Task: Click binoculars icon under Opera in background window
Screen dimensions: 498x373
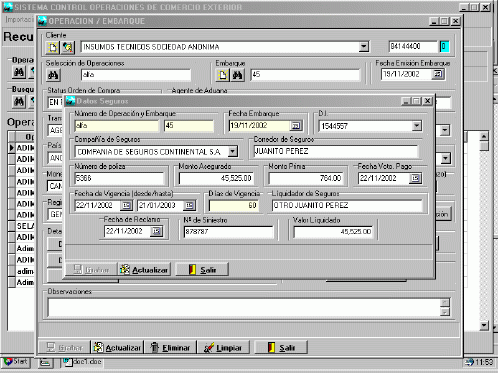Action: click(19, 72)
